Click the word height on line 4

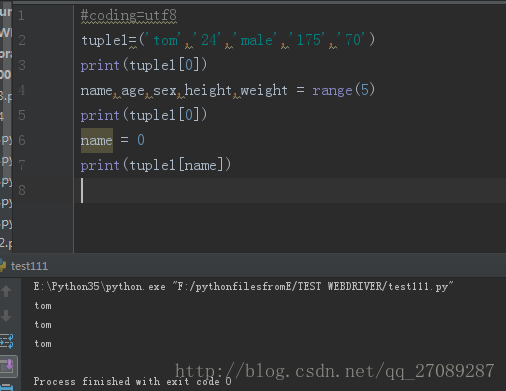(x=208, y=90)
